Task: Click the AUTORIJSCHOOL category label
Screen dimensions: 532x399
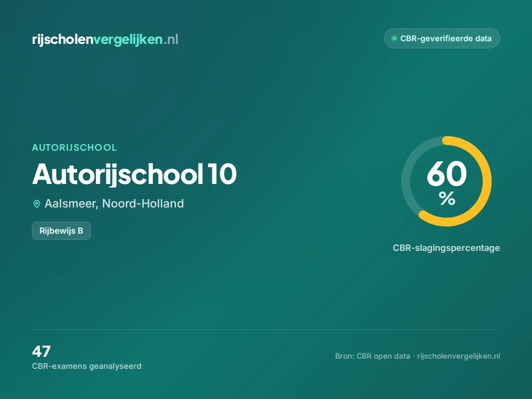Action: click(74, 148)
